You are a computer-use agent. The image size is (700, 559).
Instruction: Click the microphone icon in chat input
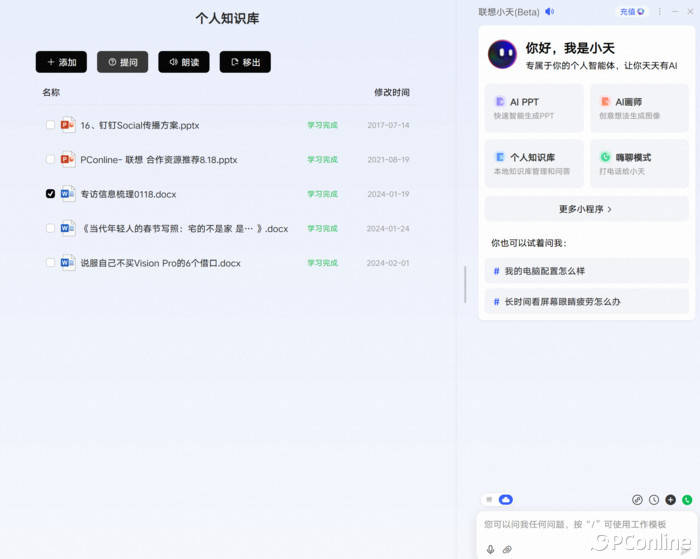pyautogui.click(x=490, y=549)
